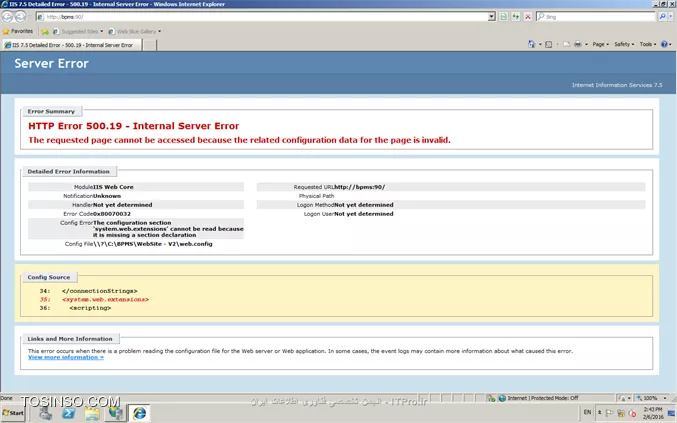The height and width of the screenshot is (423, 677).
Task: Show hidden tray icons arrow
Action: [599, 413]
